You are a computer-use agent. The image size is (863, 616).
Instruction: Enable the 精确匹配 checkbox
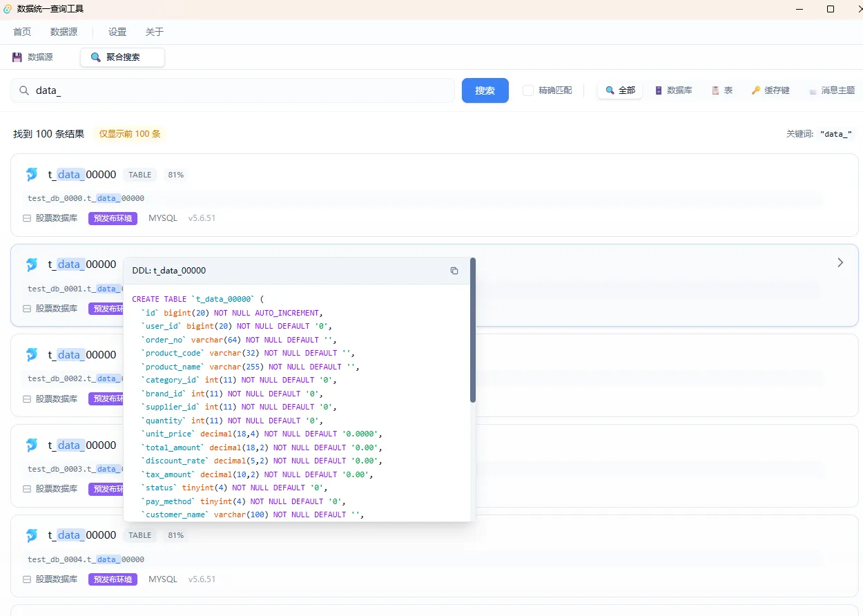(x=528, y=90)
